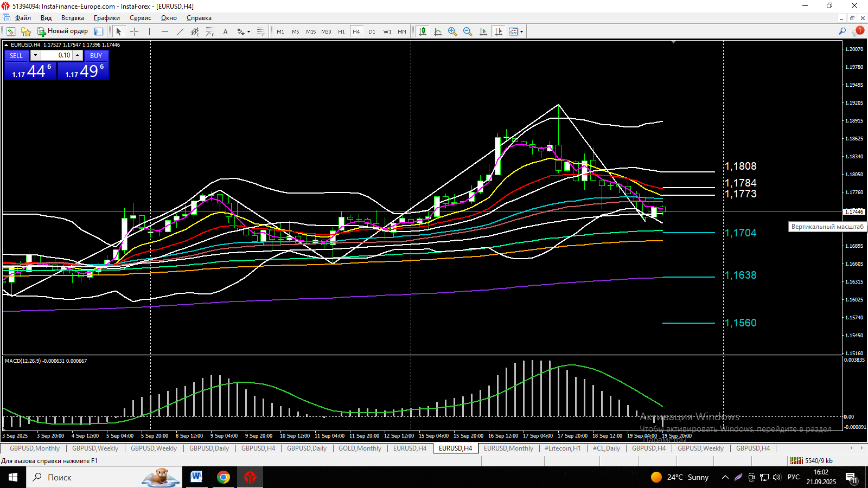The image size is (868, 488).
Task: Toggle candlestick chart mode icon
Action: (x=423, y=31)
